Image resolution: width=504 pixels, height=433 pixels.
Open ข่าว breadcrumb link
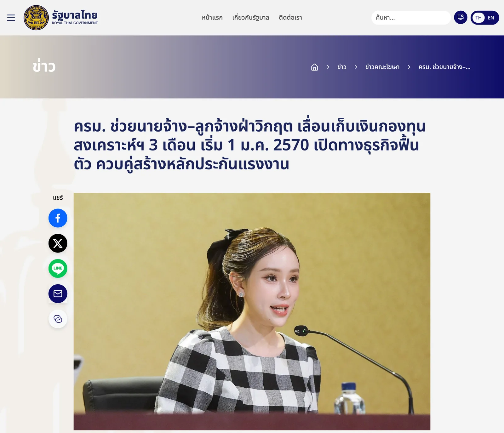pyautogui.click(x=342, y=67)
